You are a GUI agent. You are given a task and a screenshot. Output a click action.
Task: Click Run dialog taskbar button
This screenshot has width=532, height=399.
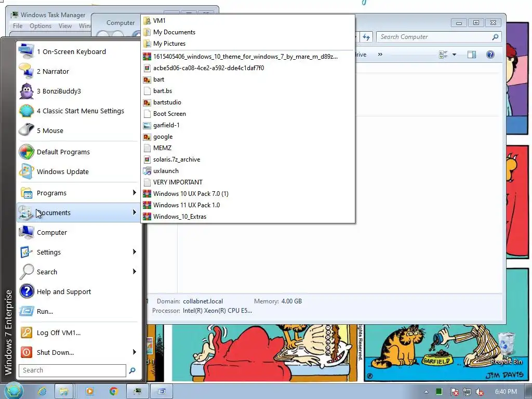[x=162, y=391]
